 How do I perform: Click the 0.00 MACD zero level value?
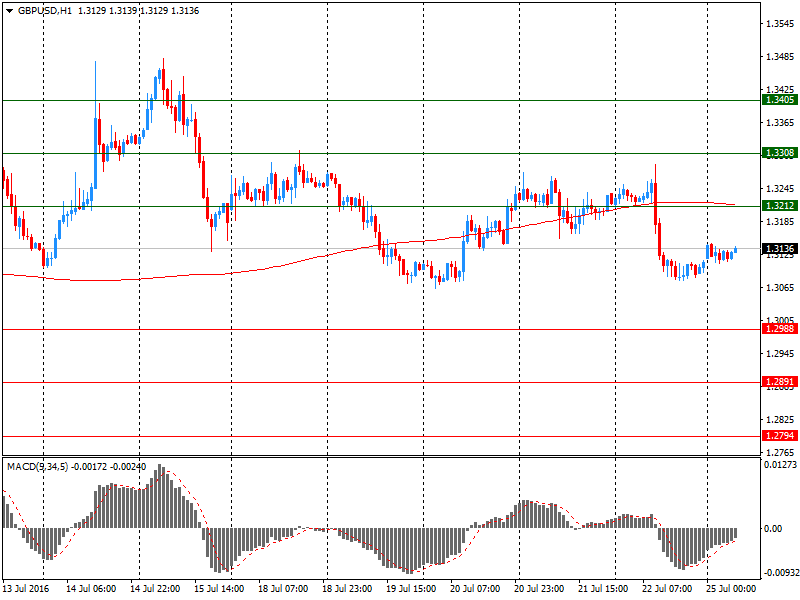773,529
